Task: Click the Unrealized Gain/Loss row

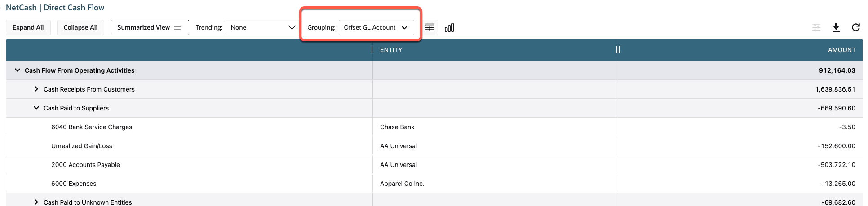Action: coord(82,146)
